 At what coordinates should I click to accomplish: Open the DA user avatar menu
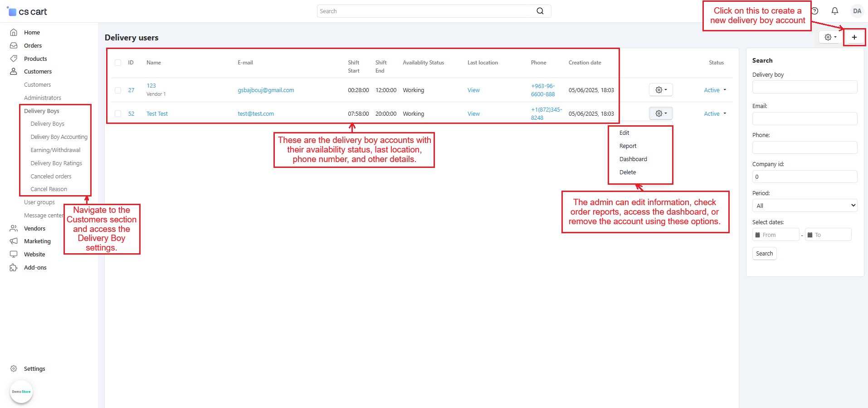pyautogui.click(x=857, y=11)
